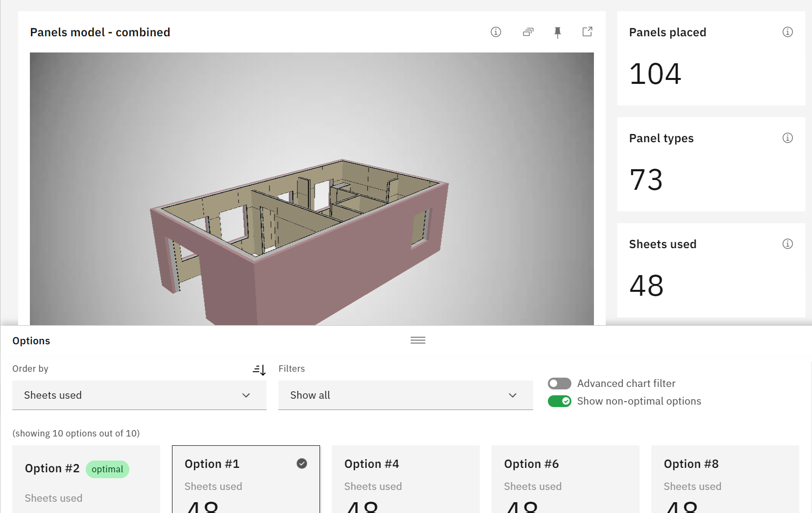Disable the Show non-optimal options toggle
This screenshot has height=513, width=812.
click(x=559, y=401)
